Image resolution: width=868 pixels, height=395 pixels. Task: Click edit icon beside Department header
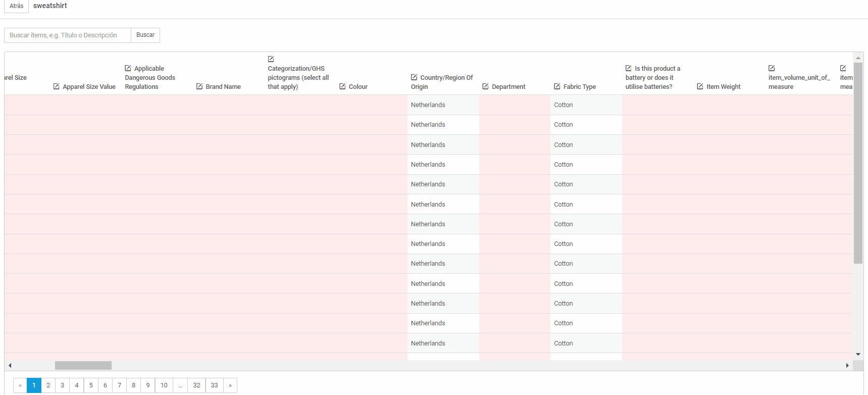(x=485, y=86)
